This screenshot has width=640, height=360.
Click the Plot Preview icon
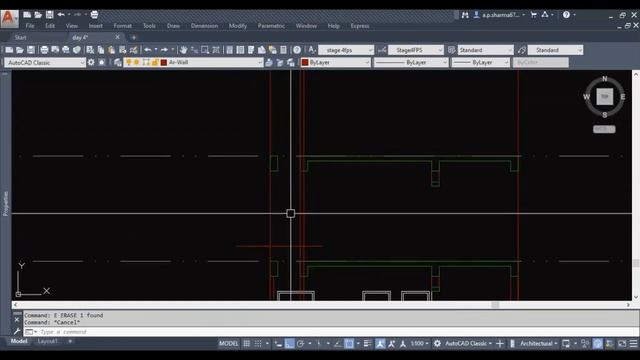(55, 50)
